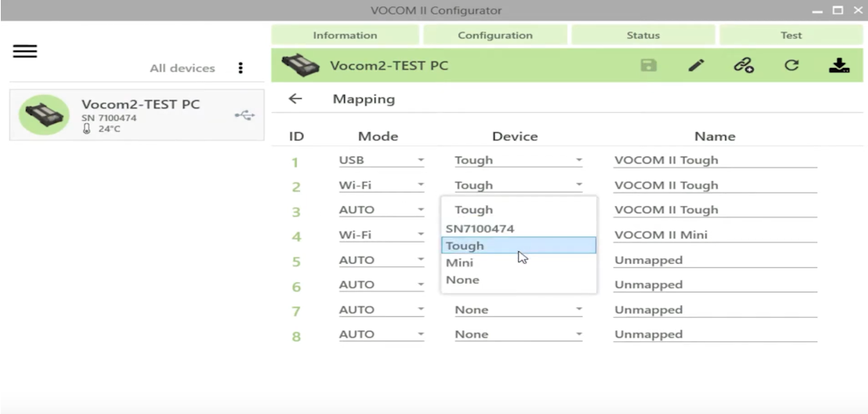The image size is (868, 414).
Task: Maximize the VOCOM II Configurator window
Action: point(838,10)
